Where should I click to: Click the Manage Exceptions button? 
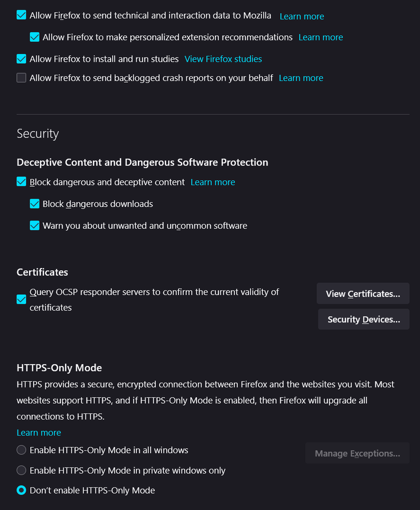click(x=357, y=453)
